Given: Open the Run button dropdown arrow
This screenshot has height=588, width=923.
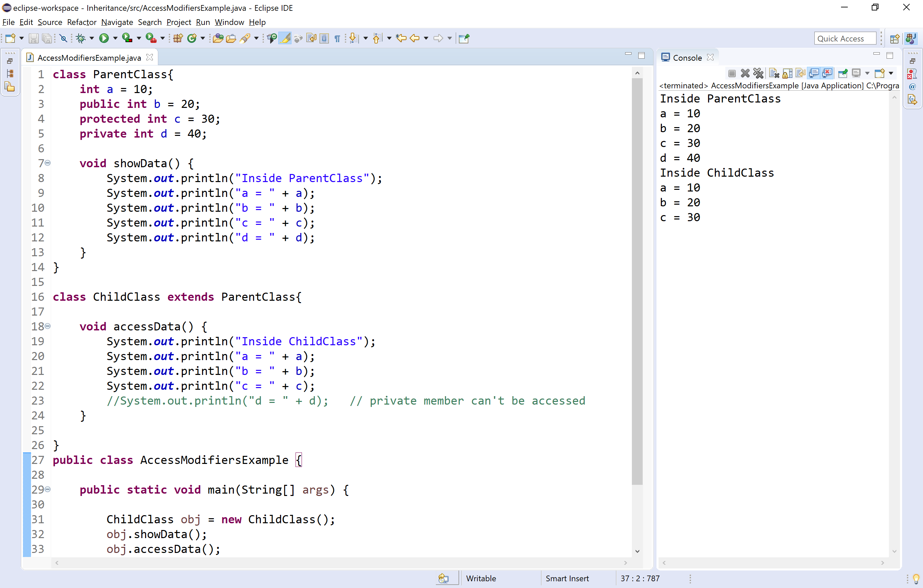Looking at the screenshot, I should (115, 38).
